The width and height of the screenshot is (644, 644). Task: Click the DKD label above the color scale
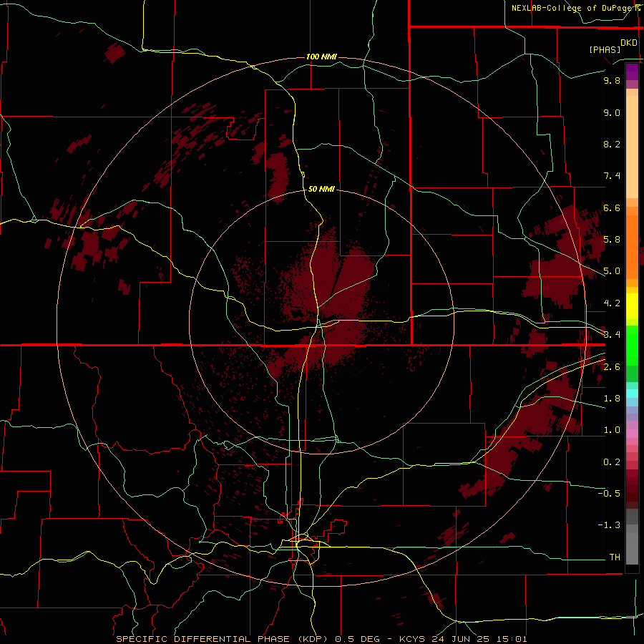point(629,43)
